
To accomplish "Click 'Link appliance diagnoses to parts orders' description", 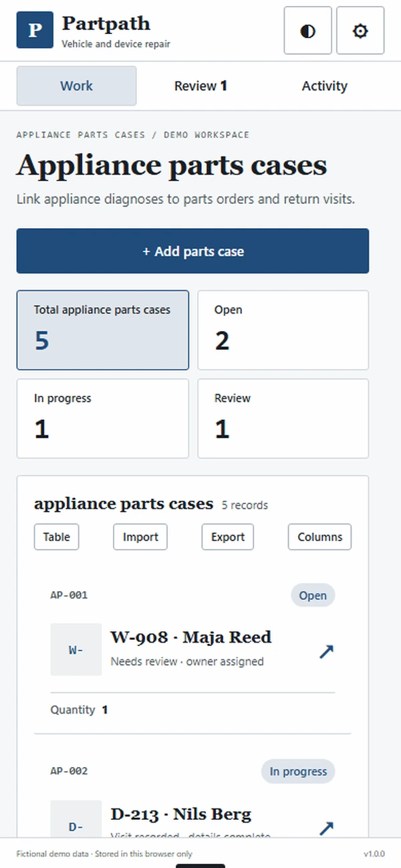I will (185, 199).
